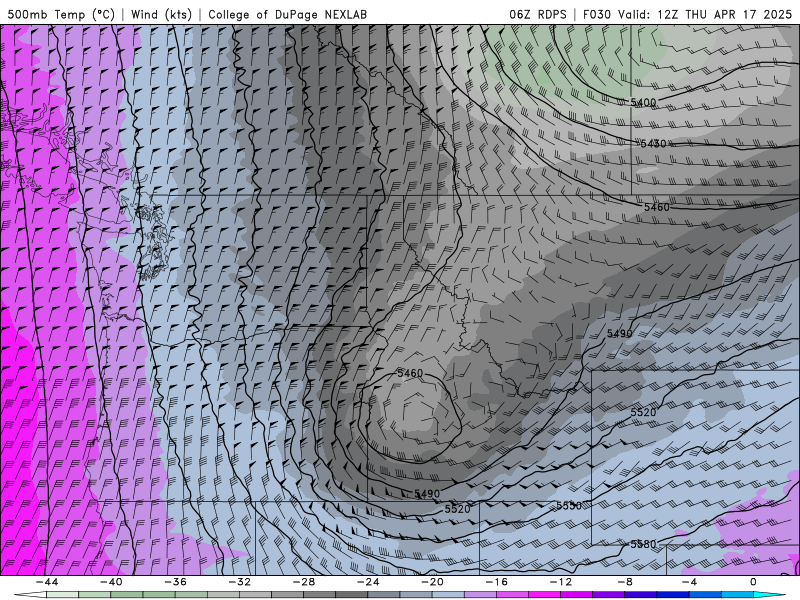Select the -8 colorbar tick label

coord(625,582)
